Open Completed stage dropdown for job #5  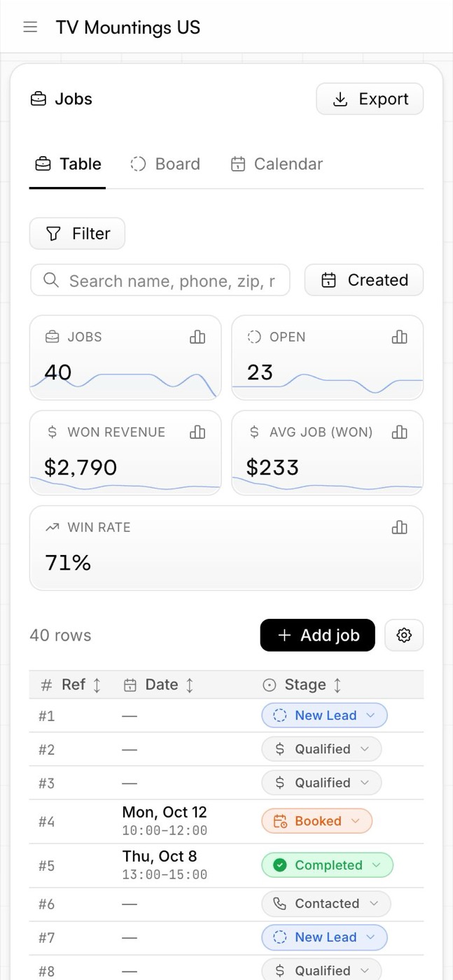coord(328,865)
